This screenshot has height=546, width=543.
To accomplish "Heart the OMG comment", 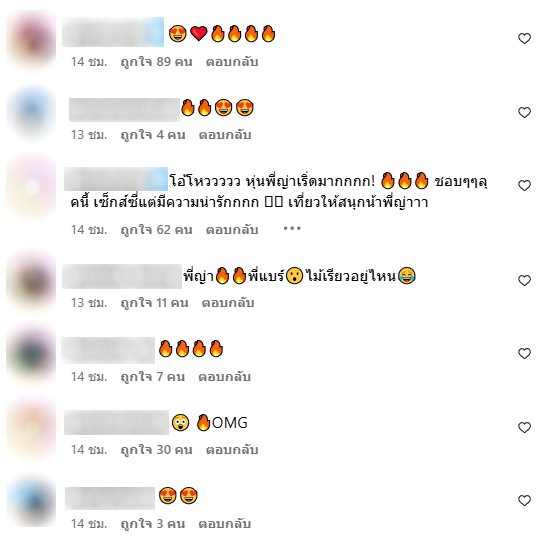I will tap(524, 427).
